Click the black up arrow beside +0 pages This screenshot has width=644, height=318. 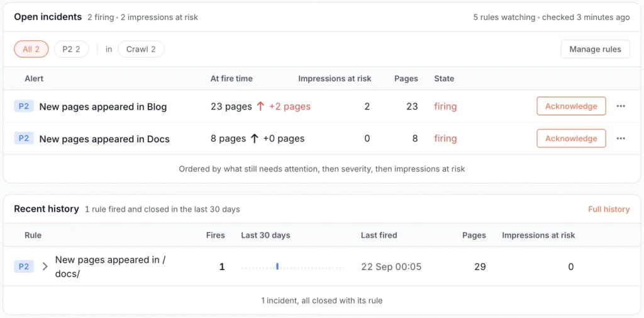point(255,139)
